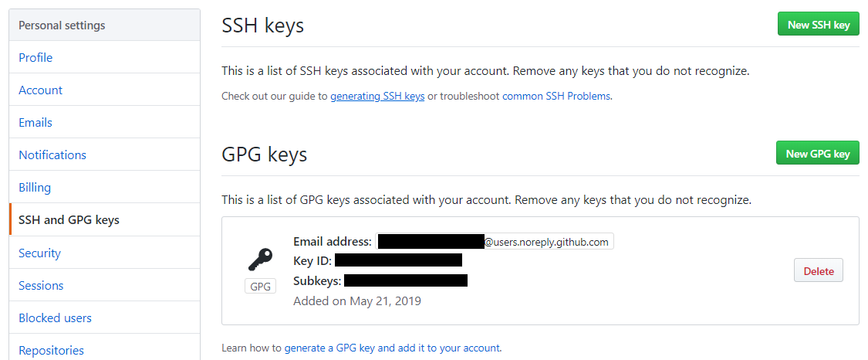The height and width of the screenshot is (360, 868).
Task: Go to Account settings
Action: tap(41, 90)
